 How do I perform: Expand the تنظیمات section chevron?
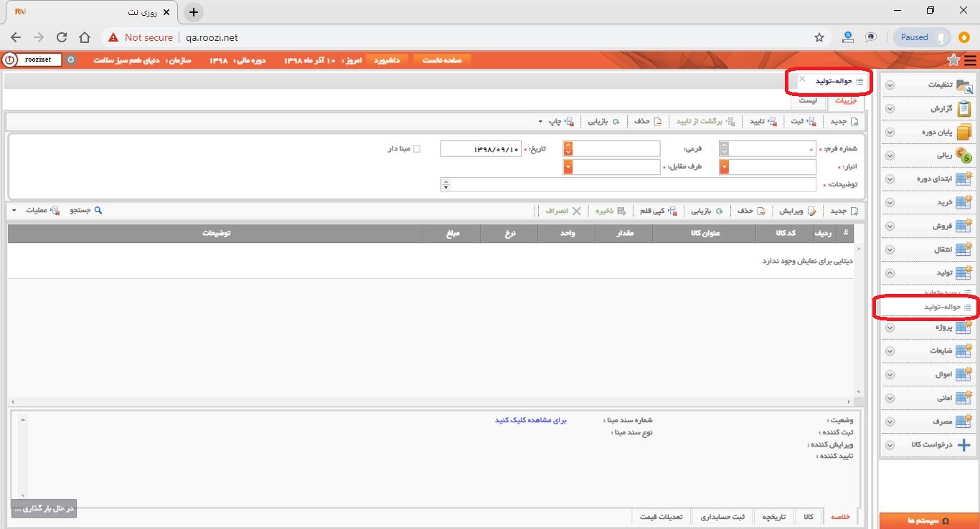click(x=890, y=85)
